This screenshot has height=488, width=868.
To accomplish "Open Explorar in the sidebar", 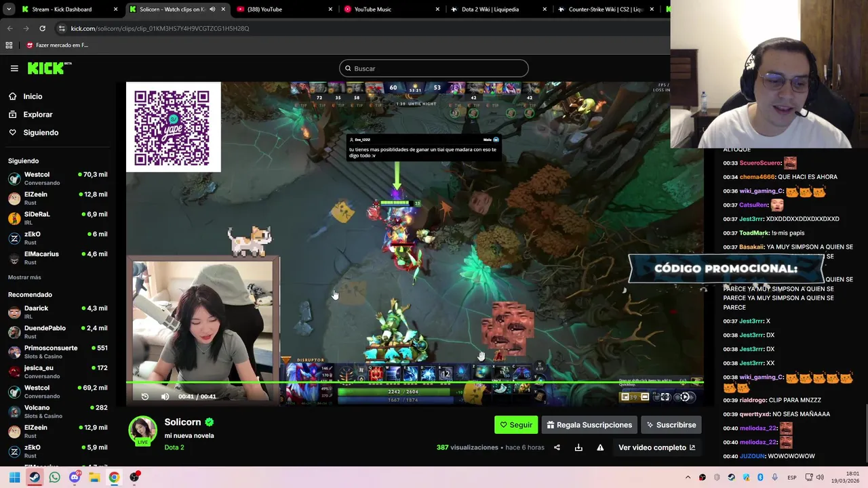I will tap(38, 115).
